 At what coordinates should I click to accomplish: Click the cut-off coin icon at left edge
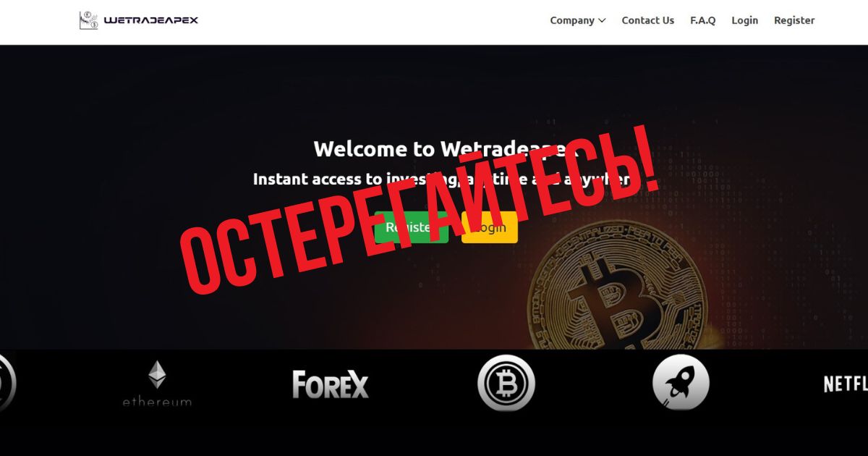(7, 383)
